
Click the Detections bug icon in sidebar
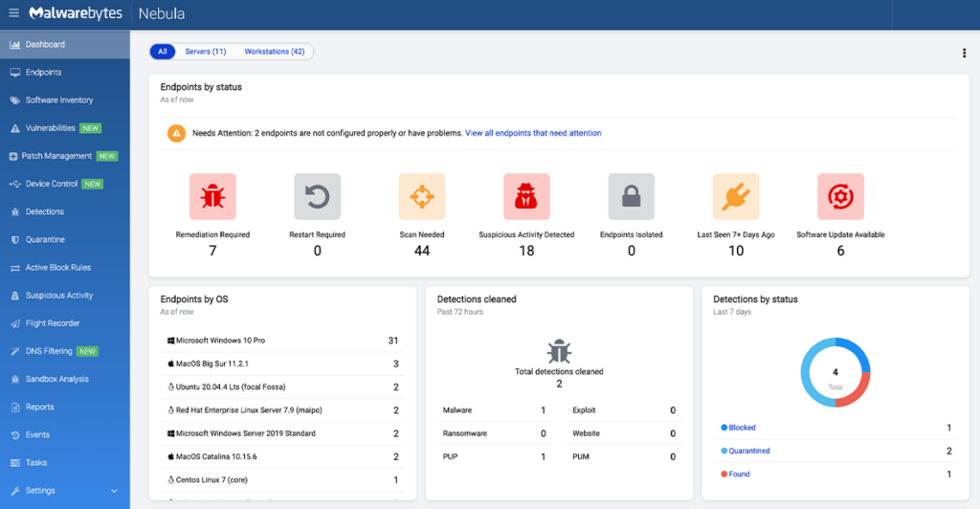[x=15, y=211]
